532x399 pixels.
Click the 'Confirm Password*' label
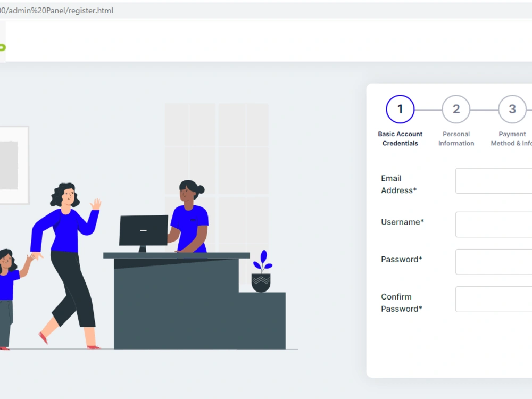pyautogui.click(x=401, y=303)
